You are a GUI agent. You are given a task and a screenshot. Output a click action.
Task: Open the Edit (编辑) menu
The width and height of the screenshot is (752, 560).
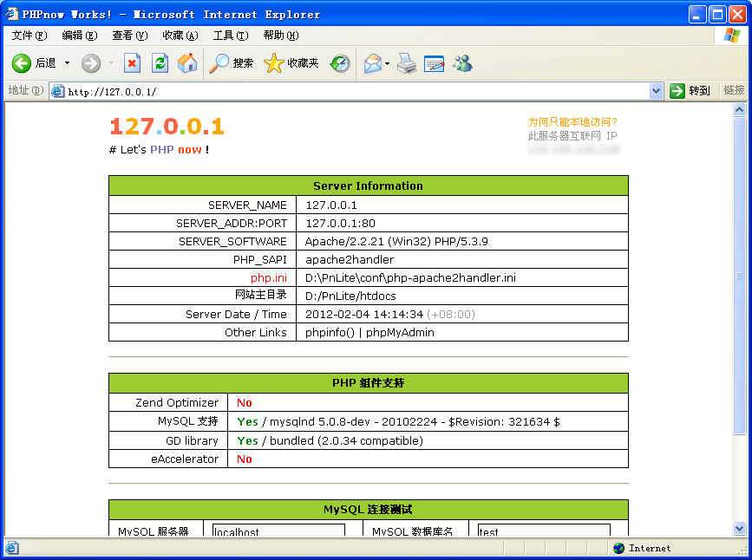coord(80,36)
